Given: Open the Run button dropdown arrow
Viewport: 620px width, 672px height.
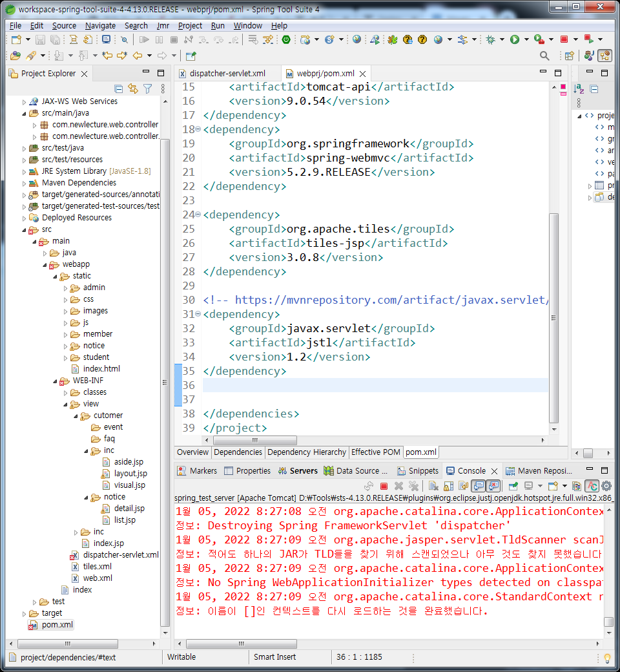Looking at the screenshot, I should tap(526, 39).
